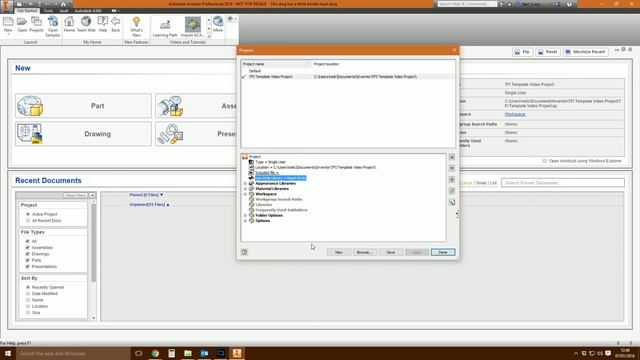640x360 pixels.
Task: Click the Done button
Action: 443,252
